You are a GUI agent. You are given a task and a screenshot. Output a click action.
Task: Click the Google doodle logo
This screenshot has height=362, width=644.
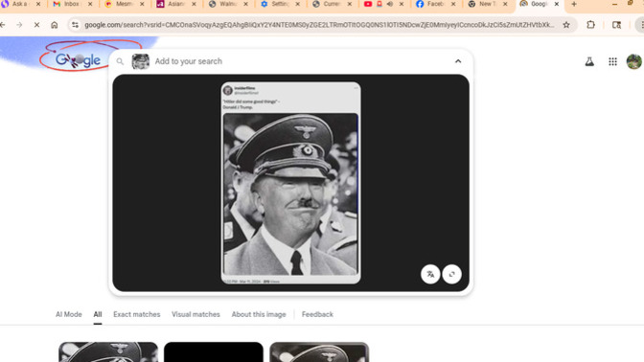point(78,60)
